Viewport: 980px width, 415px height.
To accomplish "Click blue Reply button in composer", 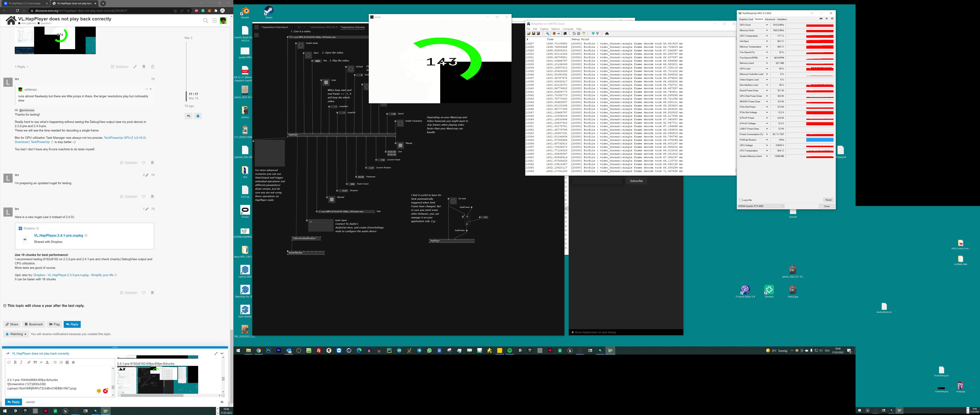I will click(x=13, y=402).
